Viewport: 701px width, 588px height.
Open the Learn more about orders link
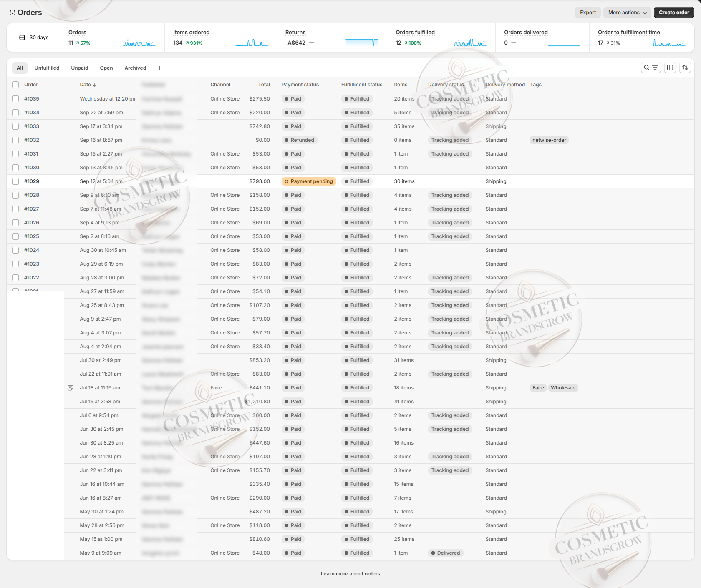350,574
